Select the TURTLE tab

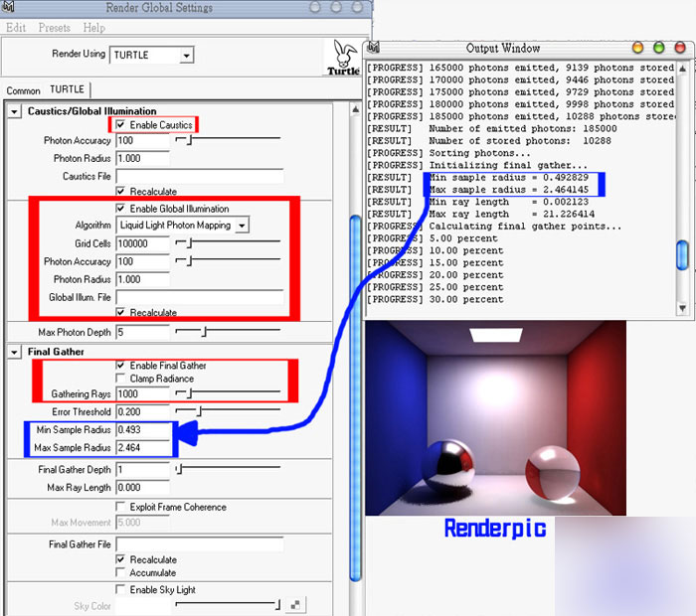point(67,89)
